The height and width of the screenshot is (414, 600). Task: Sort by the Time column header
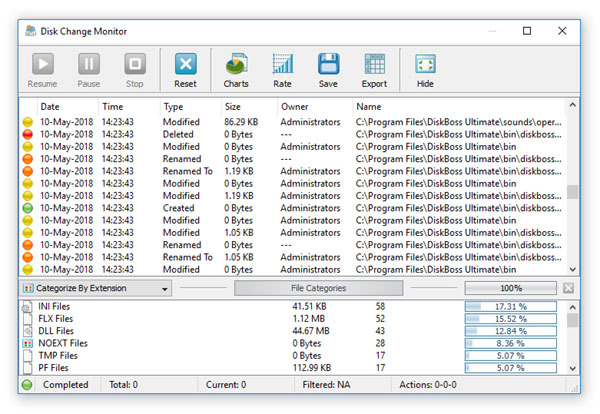[x=112, y=107]
